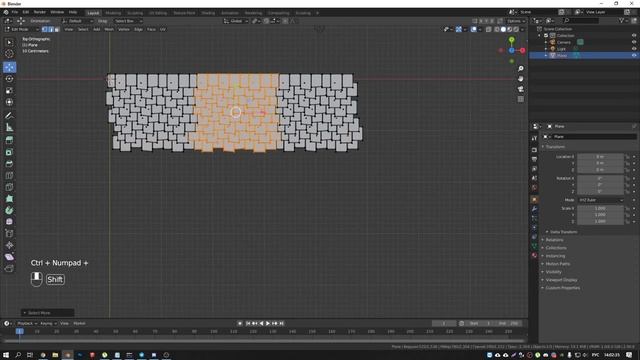The image size is (640, 360).
Task: Select the Cursor tool
Action: (9, 53)
